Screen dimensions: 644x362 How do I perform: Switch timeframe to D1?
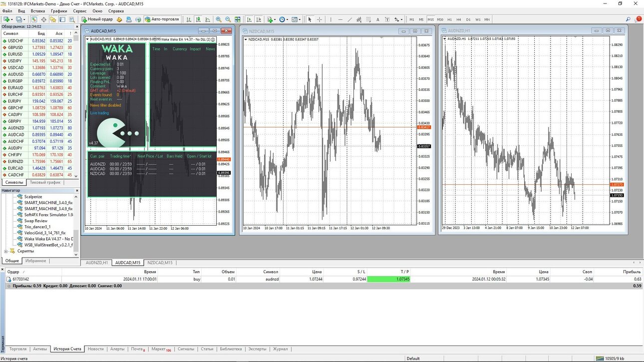[468, 19]
